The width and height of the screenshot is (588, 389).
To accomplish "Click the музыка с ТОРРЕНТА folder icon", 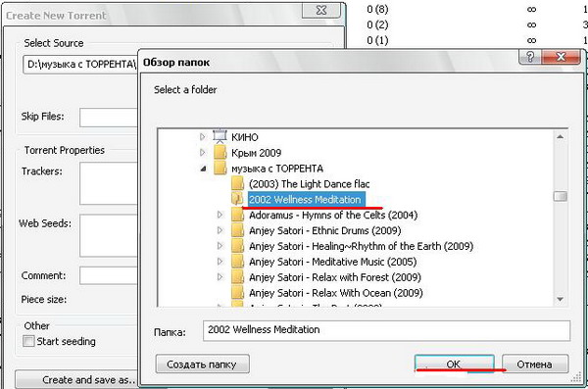I will point(220,169).
